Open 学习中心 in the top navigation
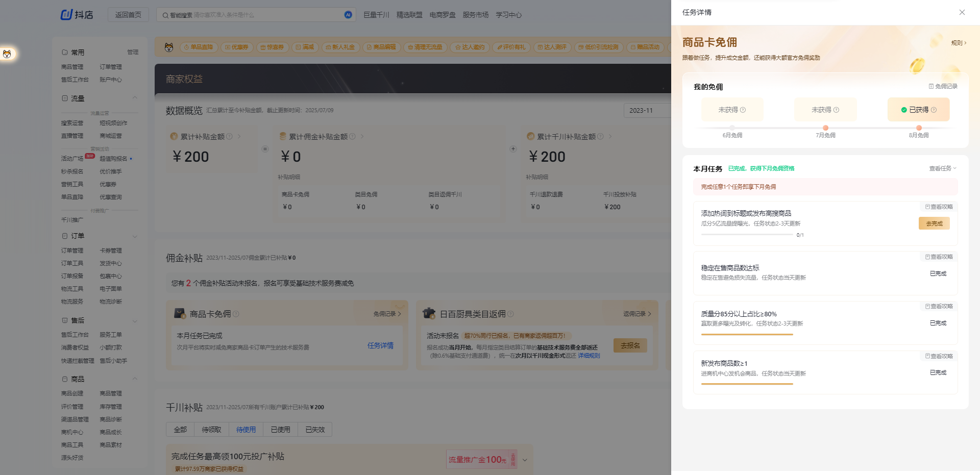980x475 pixels. tap(508, 15)
